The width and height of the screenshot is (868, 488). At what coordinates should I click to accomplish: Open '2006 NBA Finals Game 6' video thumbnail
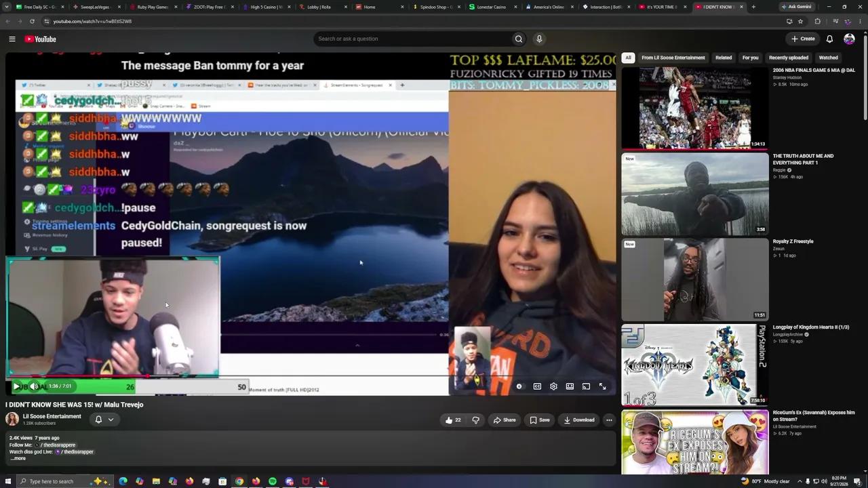(x=695, y=108)
